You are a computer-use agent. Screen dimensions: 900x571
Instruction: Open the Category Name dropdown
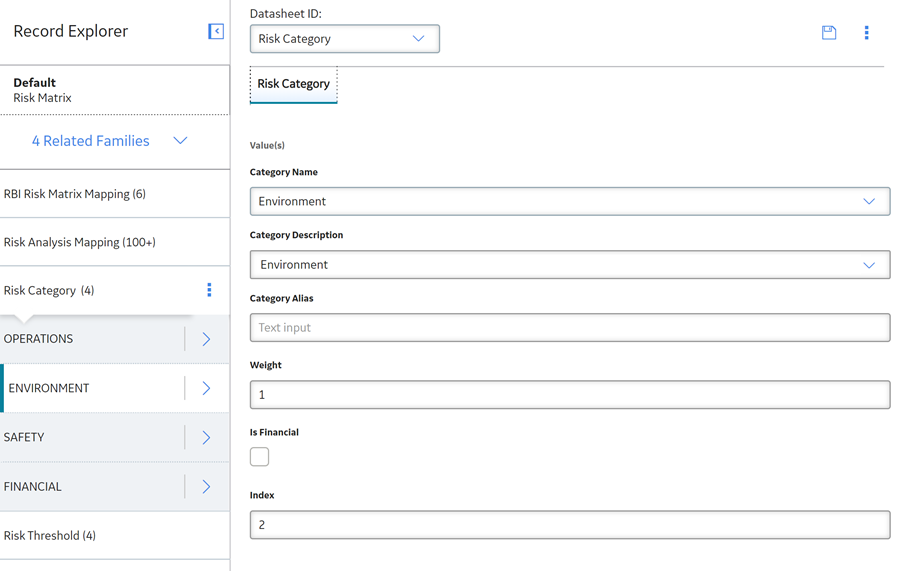coord(570,201)
